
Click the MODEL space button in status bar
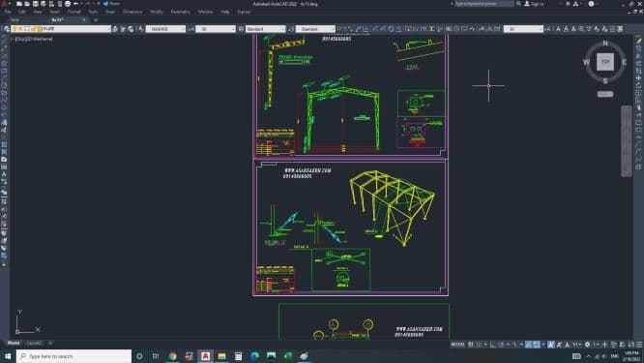(x=457, y=345)
